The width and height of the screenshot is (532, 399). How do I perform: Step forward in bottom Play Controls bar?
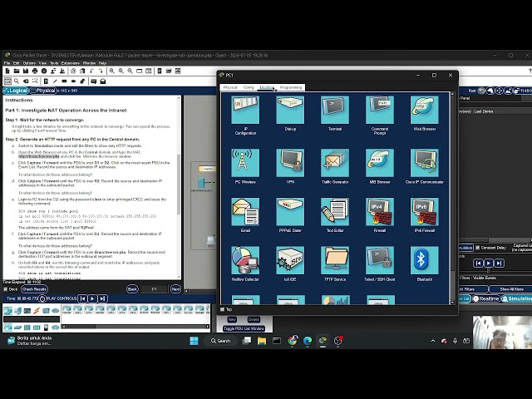(103, 298)
